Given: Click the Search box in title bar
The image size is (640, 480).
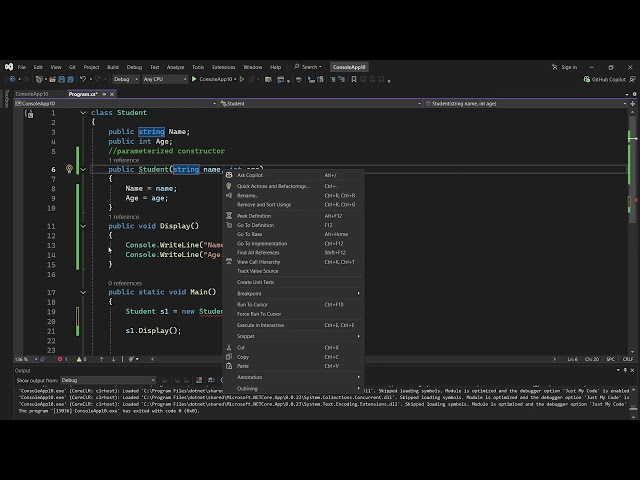Looking at the screenshot, I should point(308,67).
